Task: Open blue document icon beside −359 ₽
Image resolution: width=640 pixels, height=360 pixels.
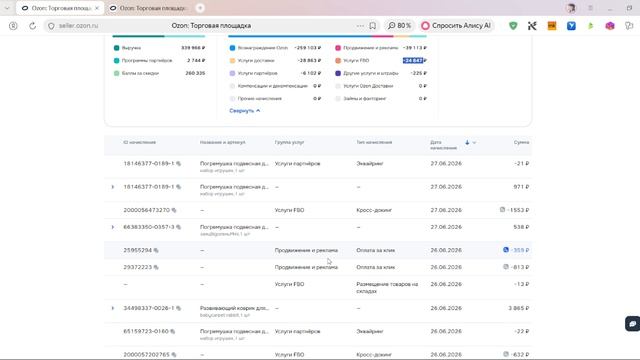Action: click(x=506, y=249)
